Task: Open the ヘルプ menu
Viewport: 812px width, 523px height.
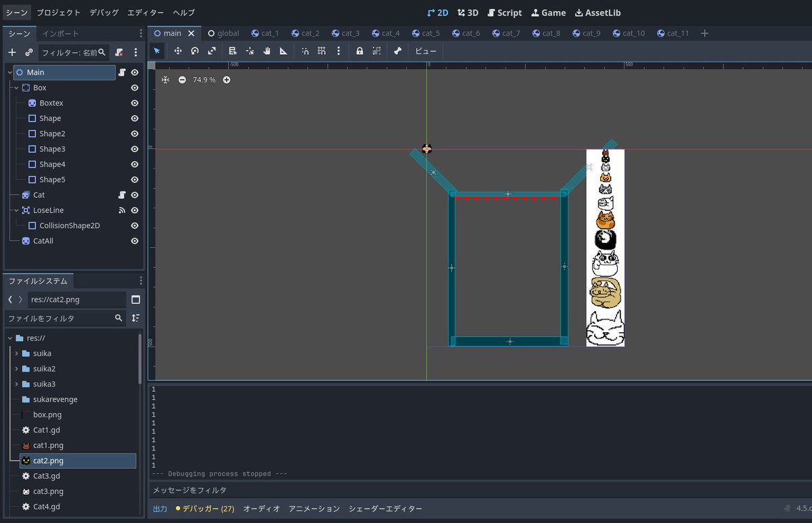Action: click(x=183, y=12)
